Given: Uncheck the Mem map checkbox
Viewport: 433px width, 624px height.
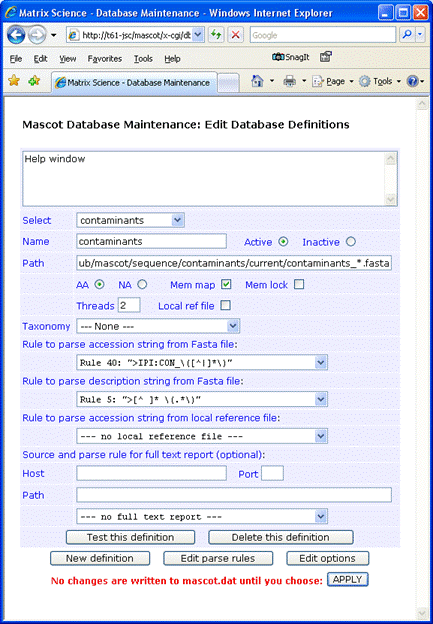Looking at the screenshot, I should click(226, 285).
